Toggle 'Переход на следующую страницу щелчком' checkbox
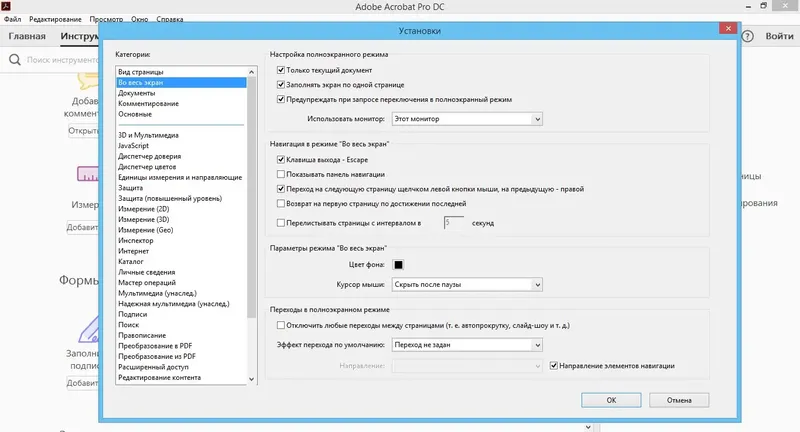The width and height of the screenshot is (800, 432). (281, 189)
